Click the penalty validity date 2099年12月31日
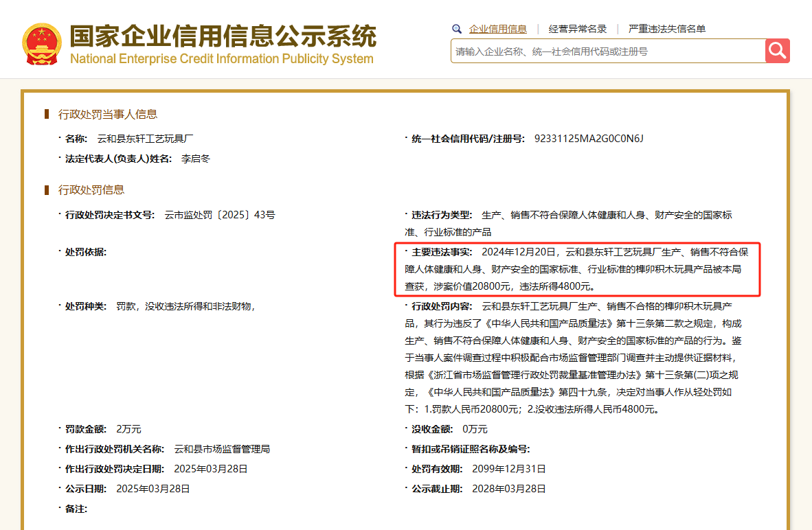This screenshot has height=530, width=812. [x=508, y=469]
